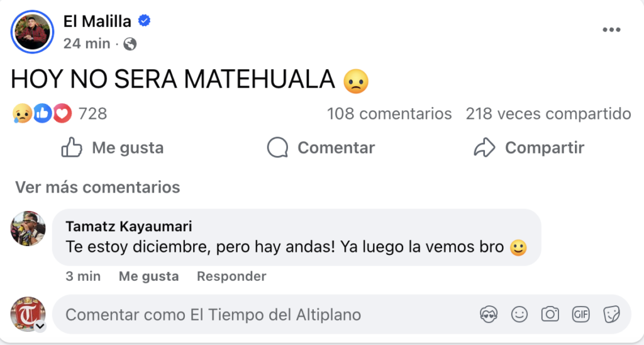Click the blue verified badge
Viewport: 644px width, 345px height.
point(144,21)
